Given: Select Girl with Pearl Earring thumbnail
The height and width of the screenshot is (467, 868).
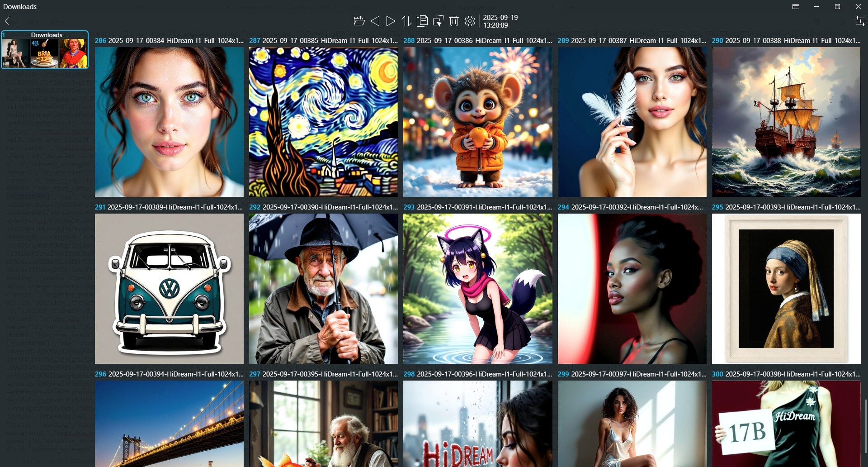Looking at the screenshot, I should 786,289.
